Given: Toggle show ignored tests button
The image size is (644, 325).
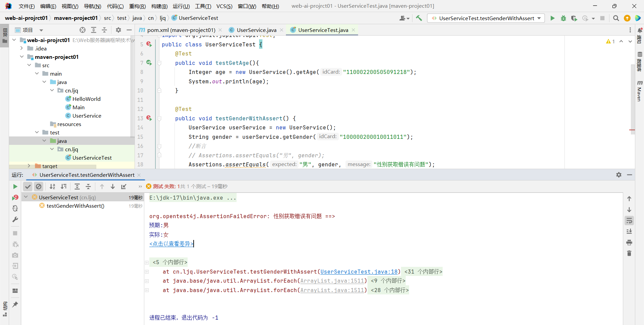Looking at the screenshot, I should pyautogui.click(x=39, y=187).
